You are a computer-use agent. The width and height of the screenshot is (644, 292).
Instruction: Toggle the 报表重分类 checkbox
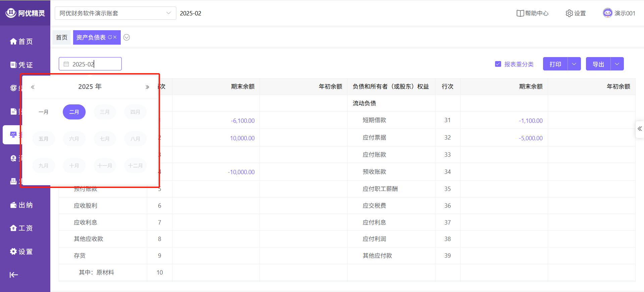coord(498,64)
